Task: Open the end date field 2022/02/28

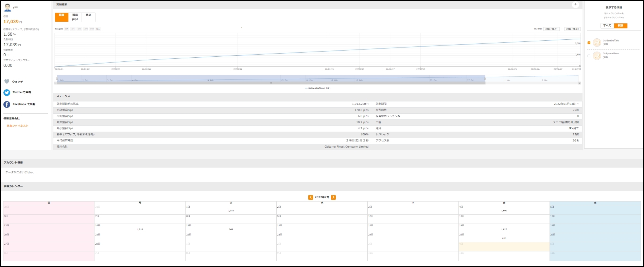Action: [572, 29]
